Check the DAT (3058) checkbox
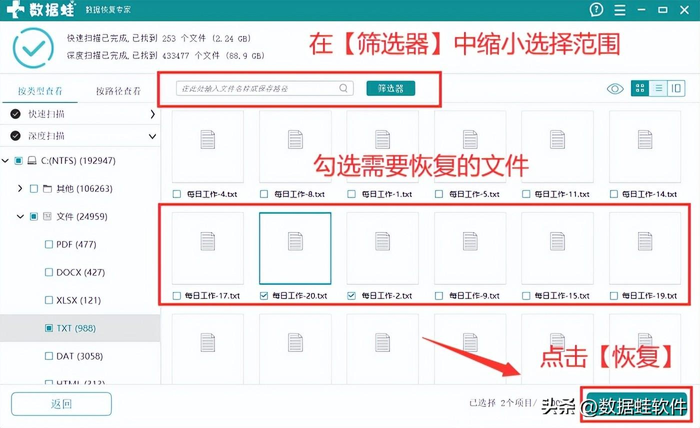700x428 pixels. pyautogui.click(x=49, y=356)
